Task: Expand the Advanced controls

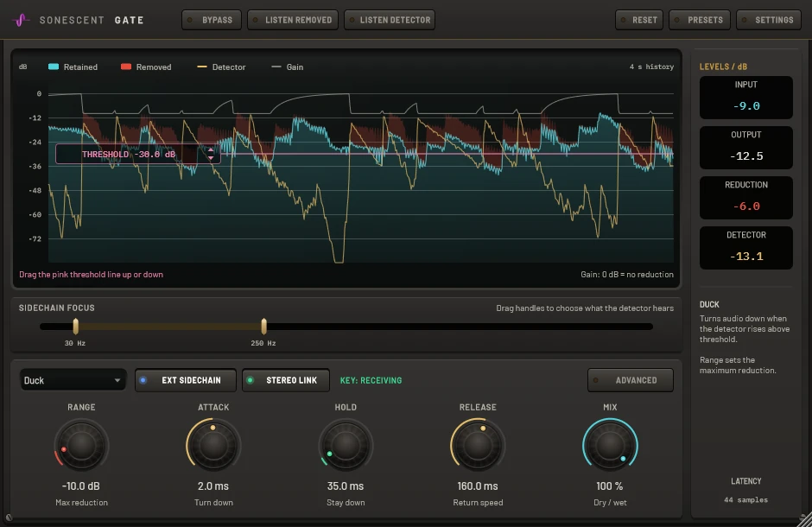Action: (x=631, y=380)
